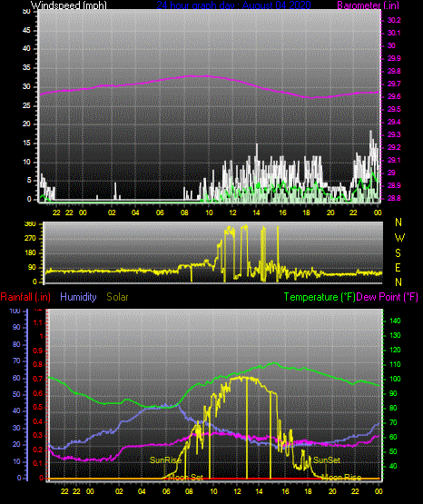Click the "15" windspeed axis value
This screenshot has height=504, width=423.
click(26, 143)
